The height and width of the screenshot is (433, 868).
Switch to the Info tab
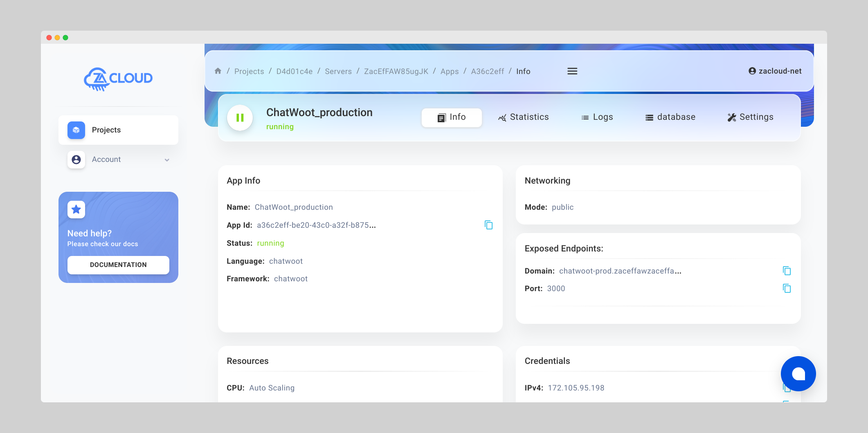(452, 117)
